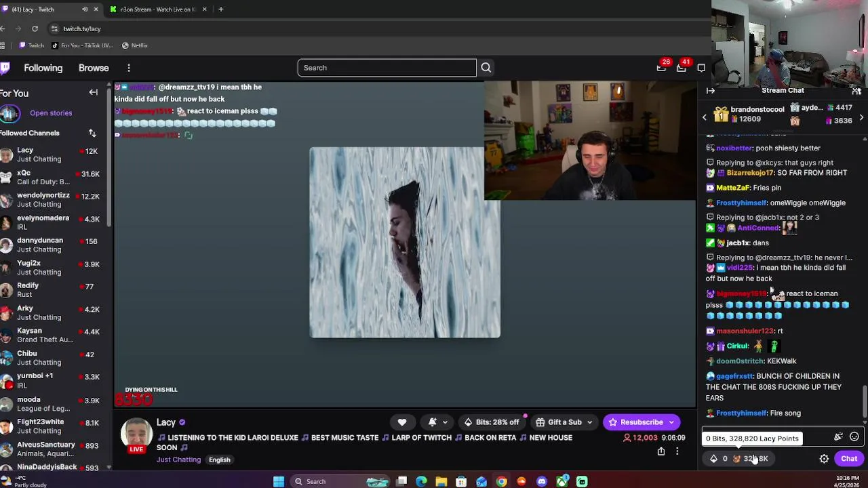Open Prime loot icon with 26 badge
The width and height of the screenshot is (868, 488).
661,68
